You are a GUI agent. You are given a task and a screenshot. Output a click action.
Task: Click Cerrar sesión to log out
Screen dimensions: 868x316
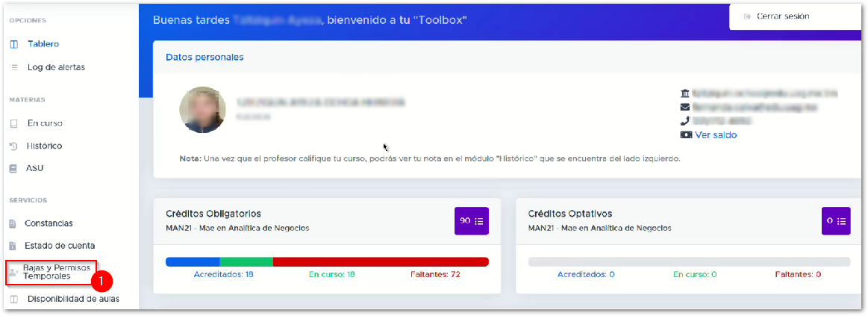[783, 16]
